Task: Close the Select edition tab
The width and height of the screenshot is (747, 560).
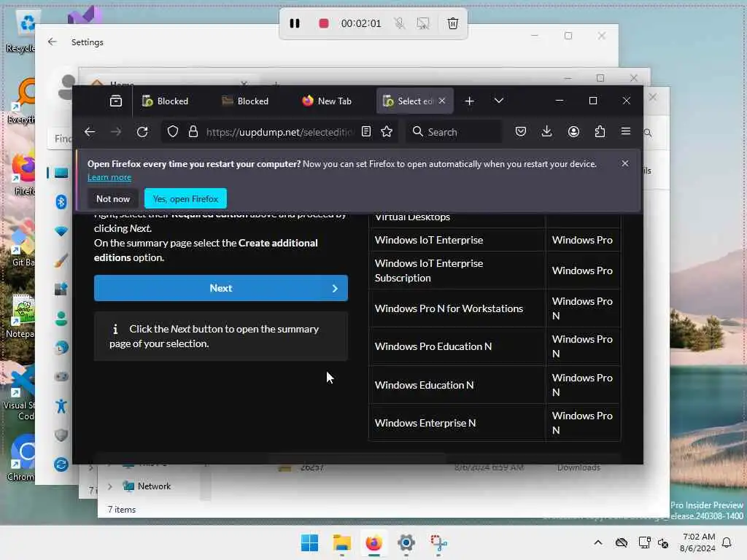Action: point(442,101)
